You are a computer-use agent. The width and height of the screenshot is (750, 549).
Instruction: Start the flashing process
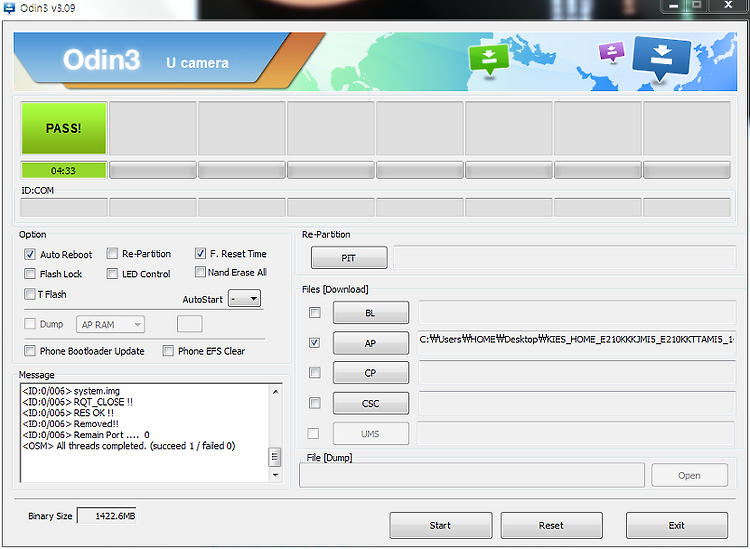pos(441,525)
